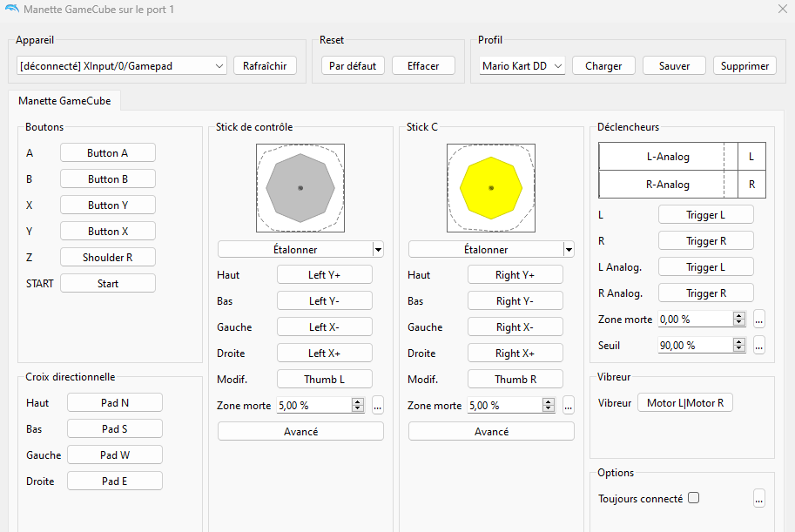Close the GameCube controller window

coord(781,9)
